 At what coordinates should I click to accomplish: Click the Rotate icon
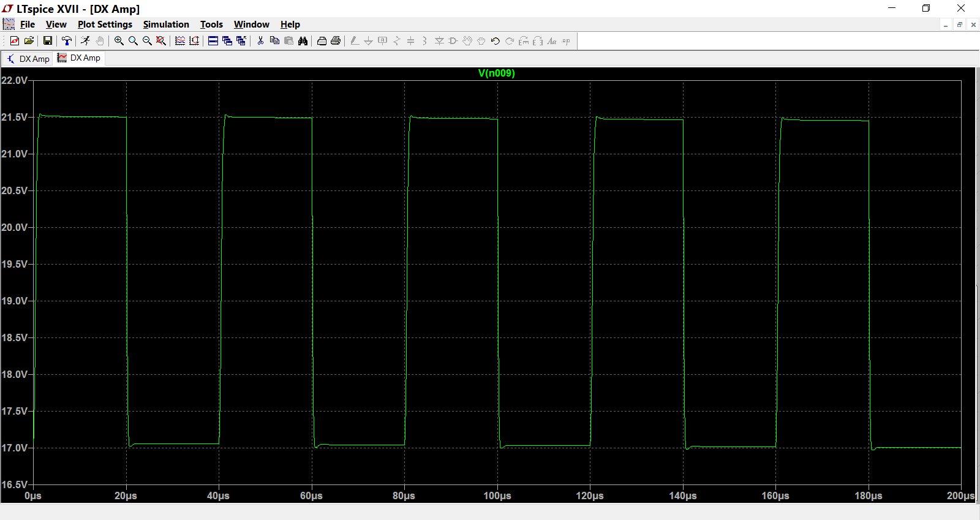pos(524,41)
